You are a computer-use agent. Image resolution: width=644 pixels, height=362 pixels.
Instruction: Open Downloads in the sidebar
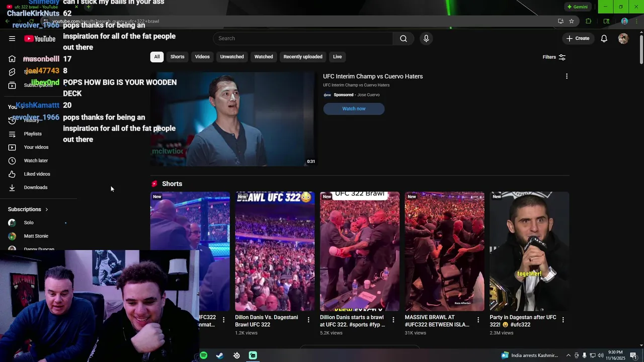(35, 188)
